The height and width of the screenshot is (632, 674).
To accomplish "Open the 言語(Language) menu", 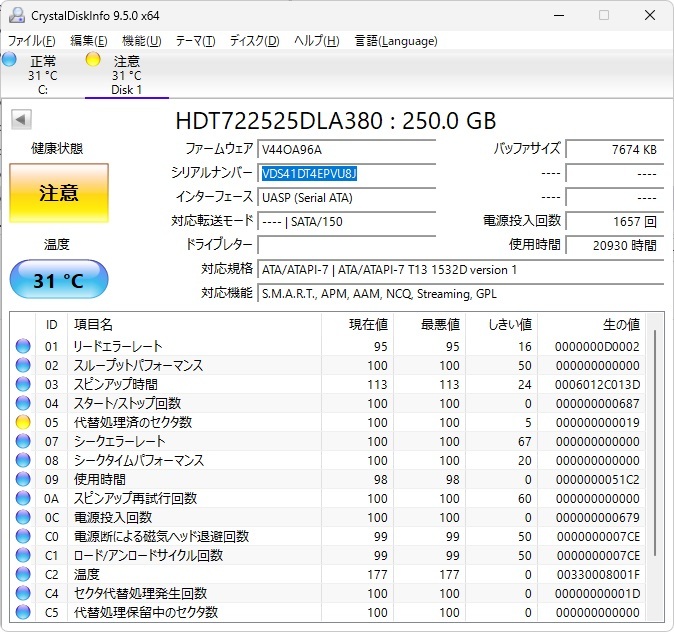I will coord(396,41).
